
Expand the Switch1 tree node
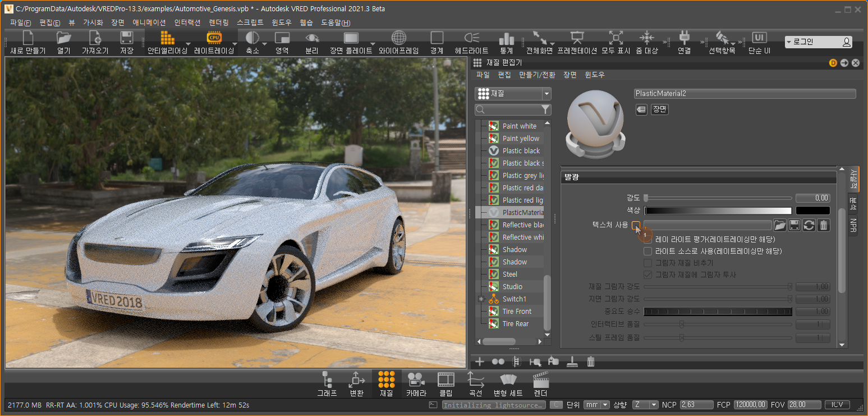click(x=481, y=299)
